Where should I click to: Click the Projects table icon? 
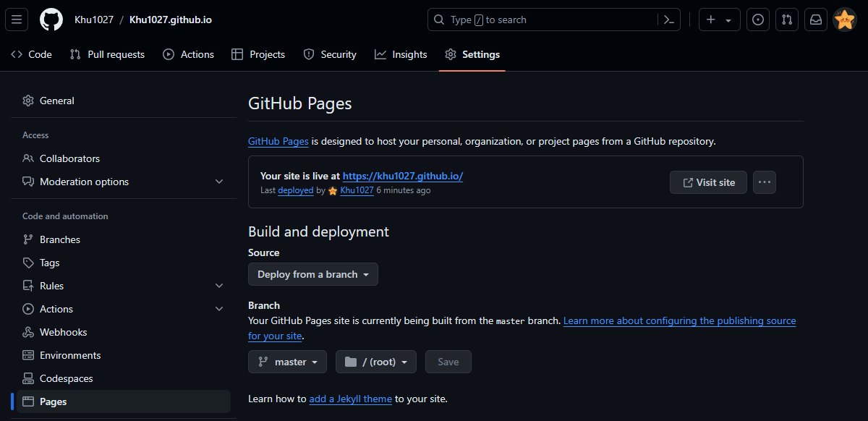[x=237, y=54]
